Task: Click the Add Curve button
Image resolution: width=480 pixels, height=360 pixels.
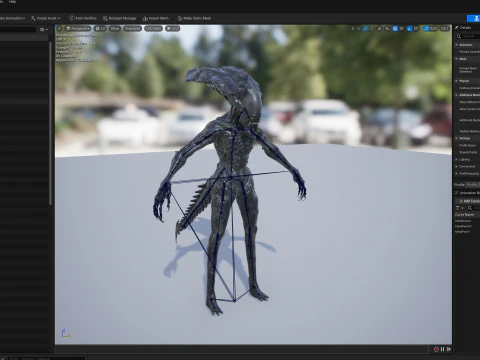Action: click(469, 201)
